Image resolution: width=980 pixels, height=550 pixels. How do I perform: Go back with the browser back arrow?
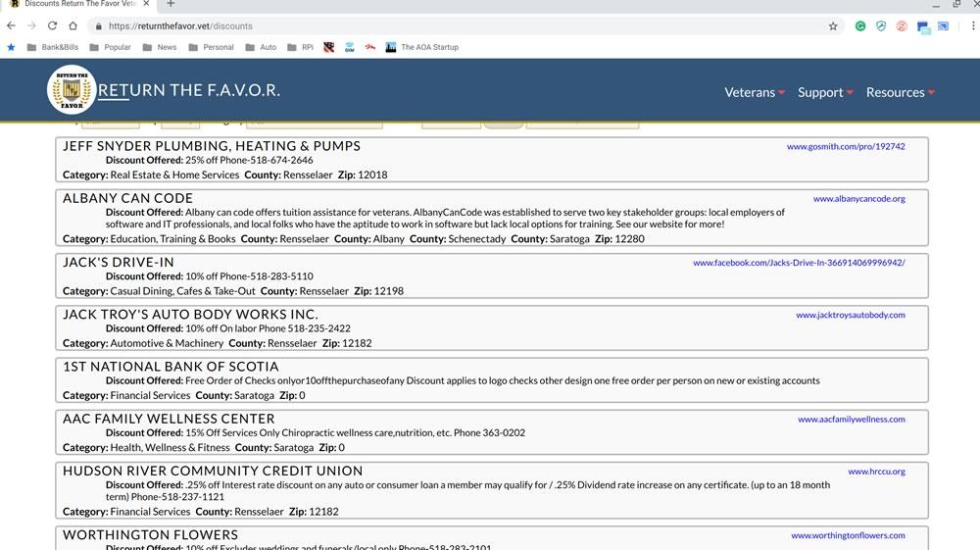[x=11, y=25]
